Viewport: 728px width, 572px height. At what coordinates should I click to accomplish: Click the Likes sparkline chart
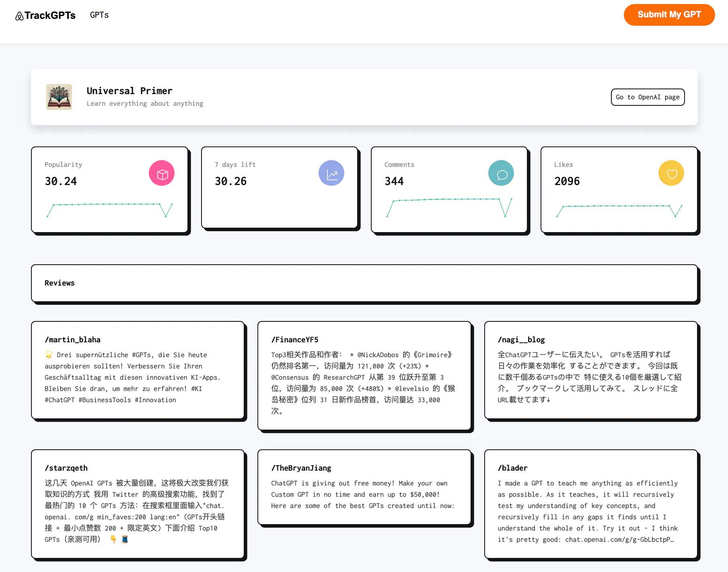coord(619,211)
